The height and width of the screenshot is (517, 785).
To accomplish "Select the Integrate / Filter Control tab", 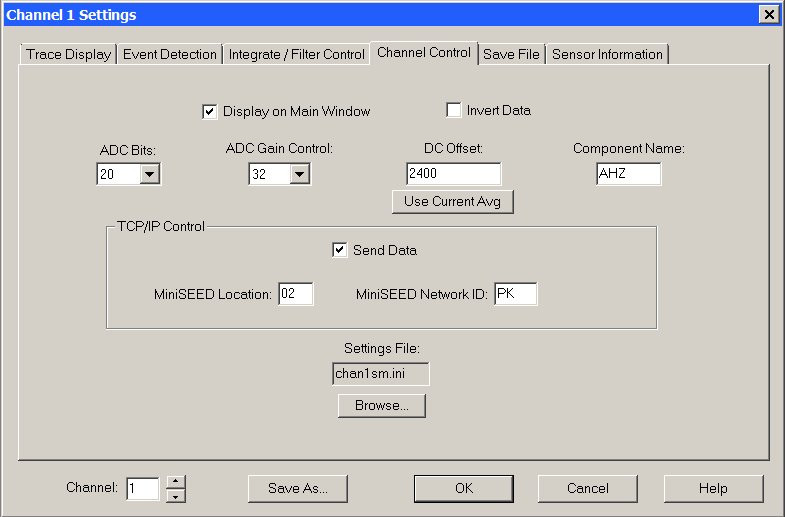I will point(296,54).
